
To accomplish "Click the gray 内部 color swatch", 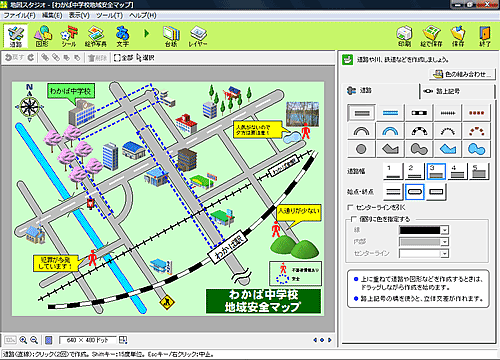I will click(x=420, y=242).
